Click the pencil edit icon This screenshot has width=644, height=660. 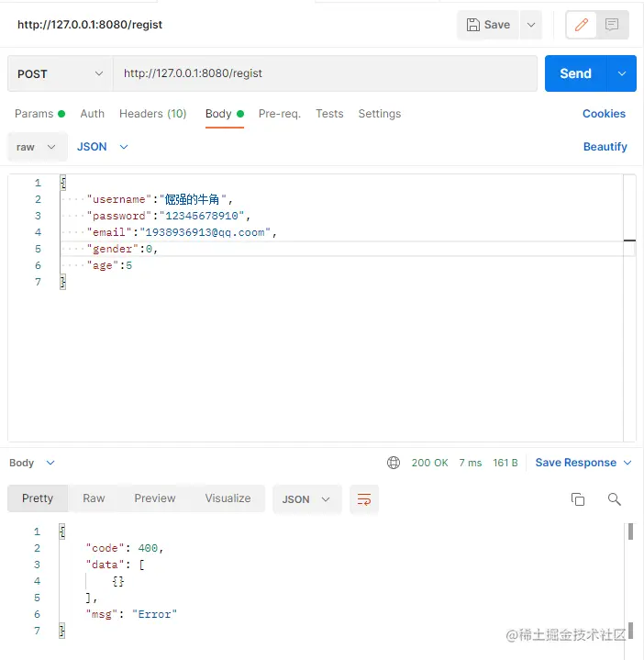pyautogui.click(x=582, y=25)
